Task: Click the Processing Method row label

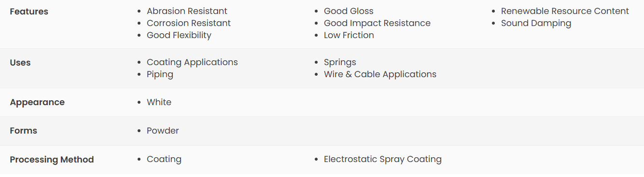Action: pos(52,160)
